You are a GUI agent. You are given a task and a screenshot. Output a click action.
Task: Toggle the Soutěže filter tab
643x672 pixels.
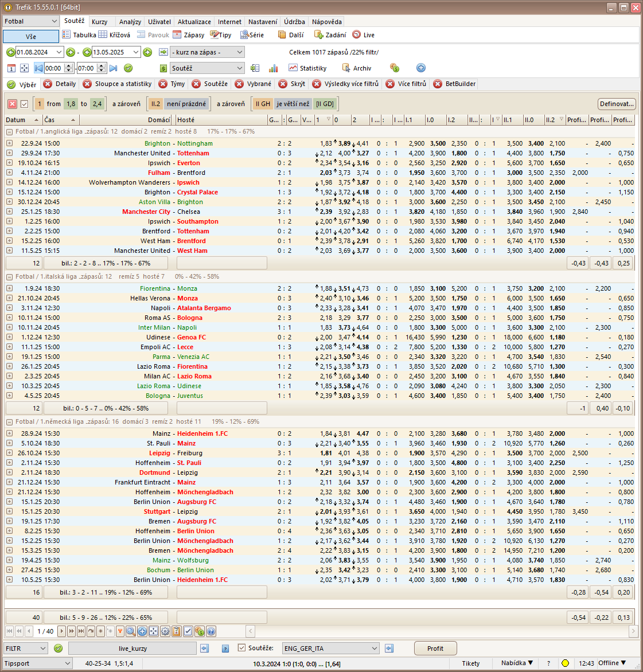pyautogui.click(x=211, y=84)
